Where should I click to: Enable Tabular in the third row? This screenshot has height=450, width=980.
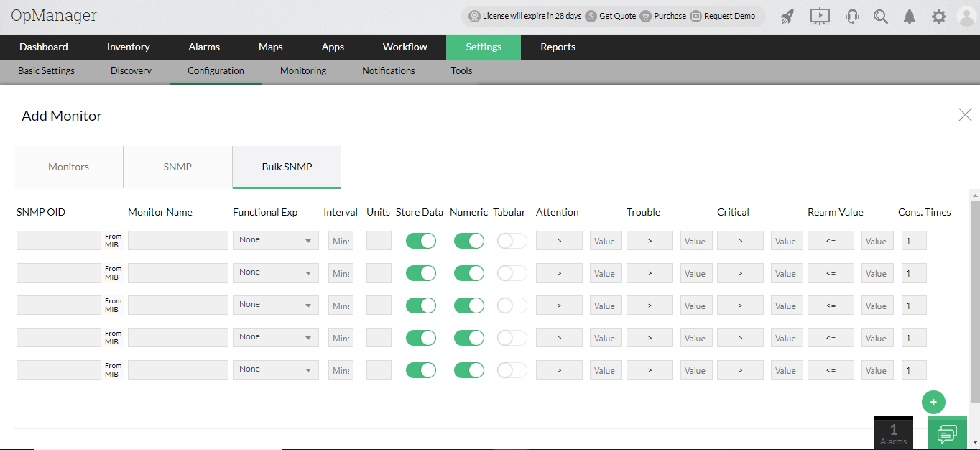512,306
